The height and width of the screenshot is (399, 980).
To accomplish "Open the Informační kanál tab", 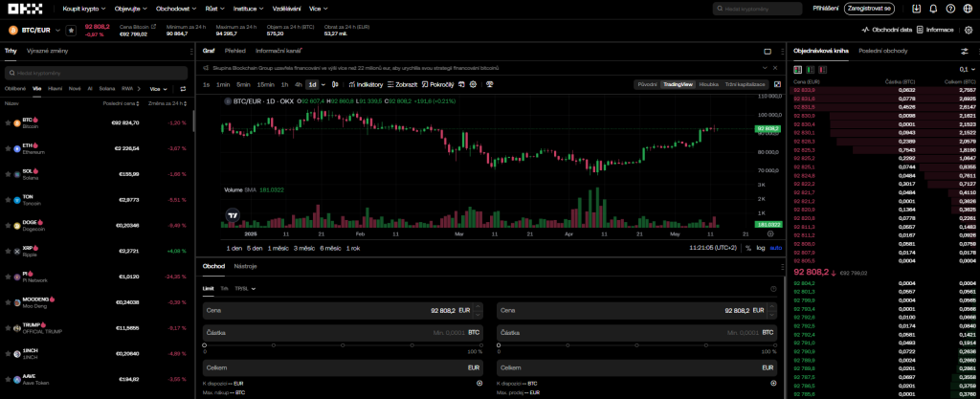I will [278, 51].
